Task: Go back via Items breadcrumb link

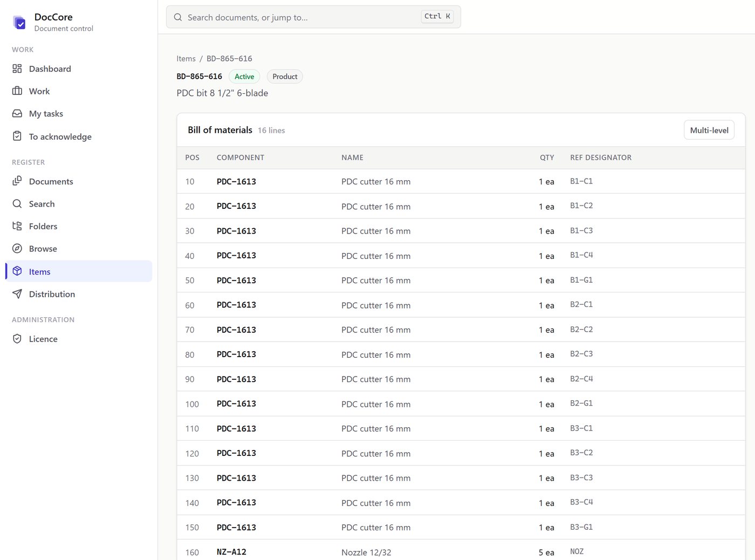Action: pos(186,58)
